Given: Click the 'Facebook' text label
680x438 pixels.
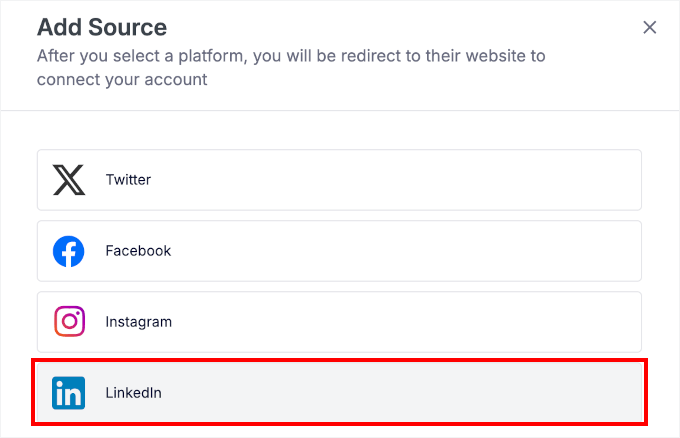Looking at the screenshot, I should pos(138,251).
